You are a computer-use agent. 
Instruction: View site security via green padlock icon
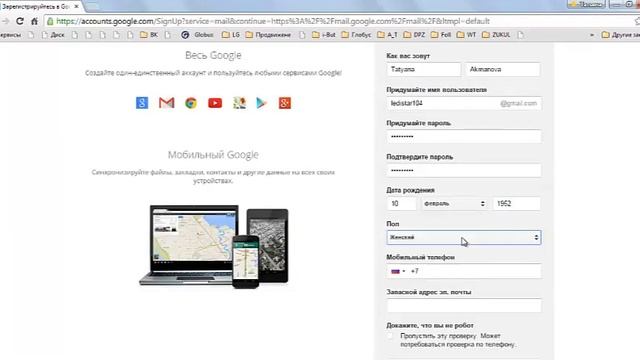click(x=50, y=21)
